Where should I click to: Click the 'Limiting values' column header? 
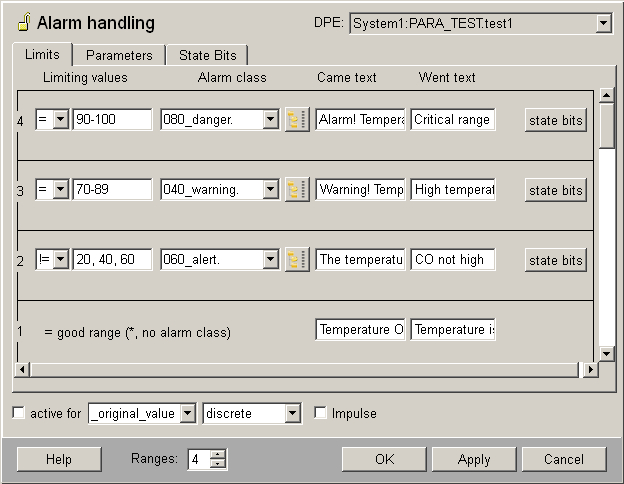(85, 77)
